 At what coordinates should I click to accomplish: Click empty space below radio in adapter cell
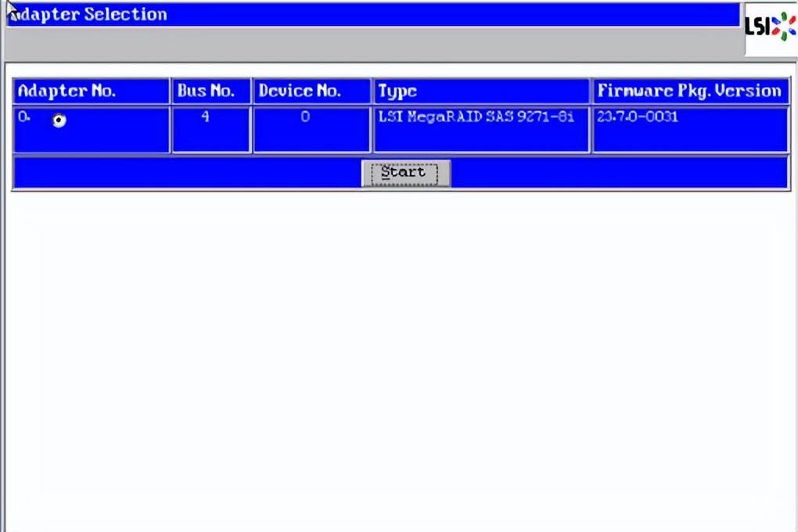pyautogui.click(x=91, y=141)
